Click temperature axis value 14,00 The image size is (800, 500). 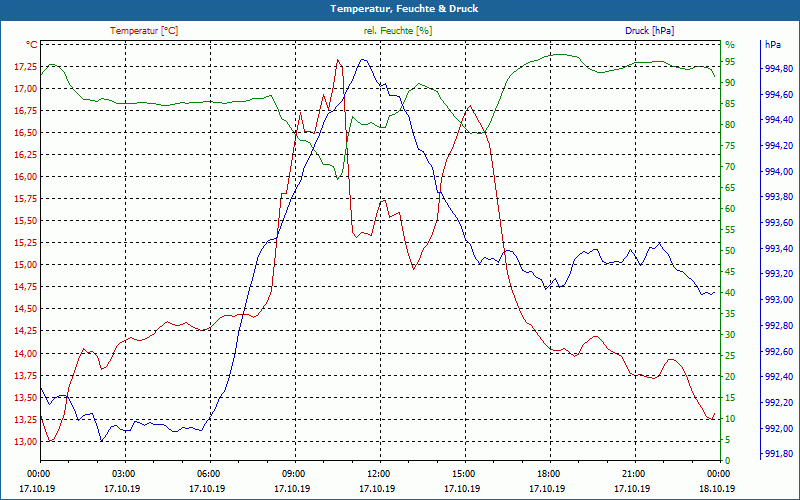[27, 354]
